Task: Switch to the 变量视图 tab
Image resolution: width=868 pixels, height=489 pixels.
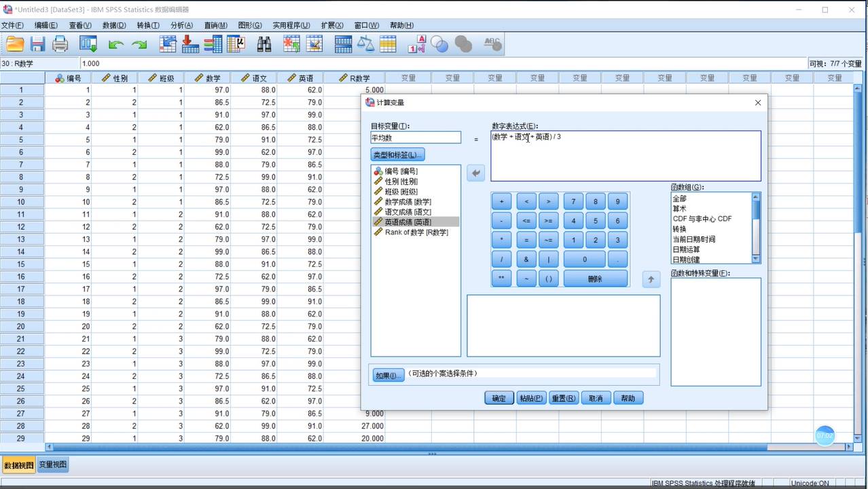Action: coord(52,465)
